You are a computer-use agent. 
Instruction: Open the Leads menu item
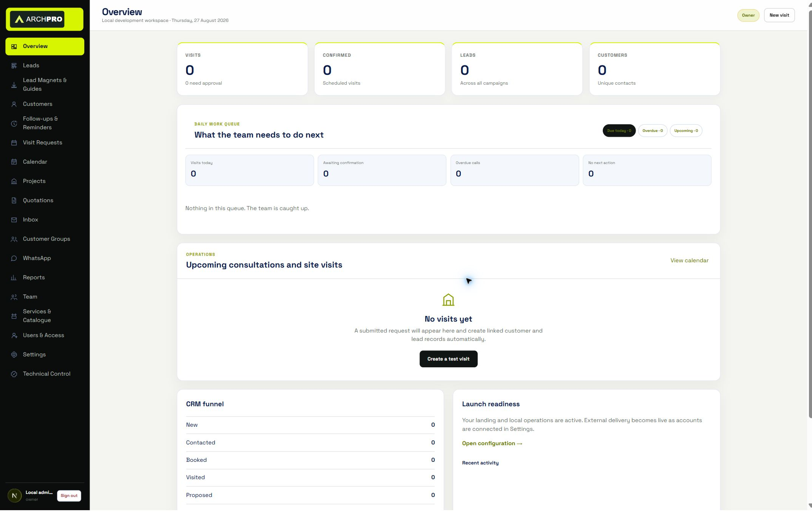45,66
